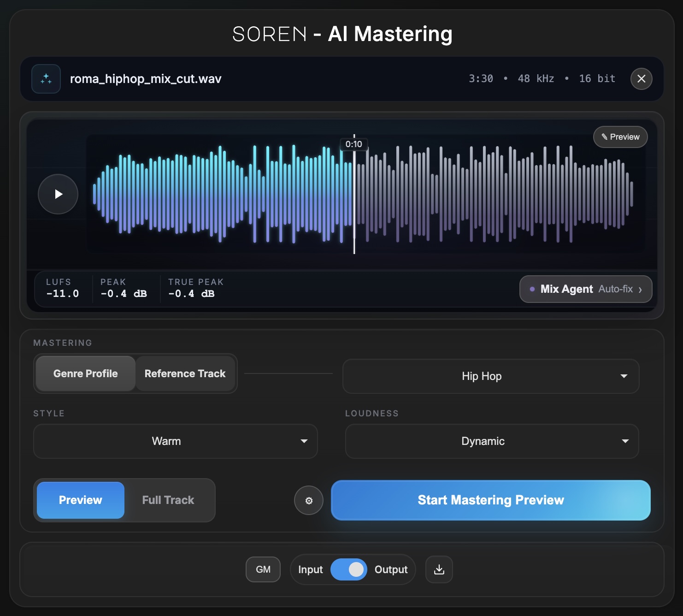This screenshot has width=683, height=616.
Task: Select the Preview mode option
Action: click(x=81, y=500)
